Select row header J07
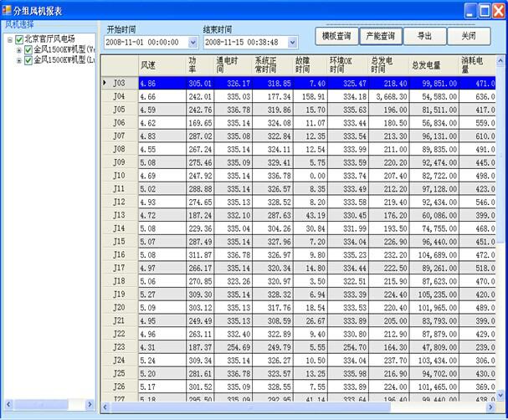This screenshot has width=508, height=420. tap(120, 136)
